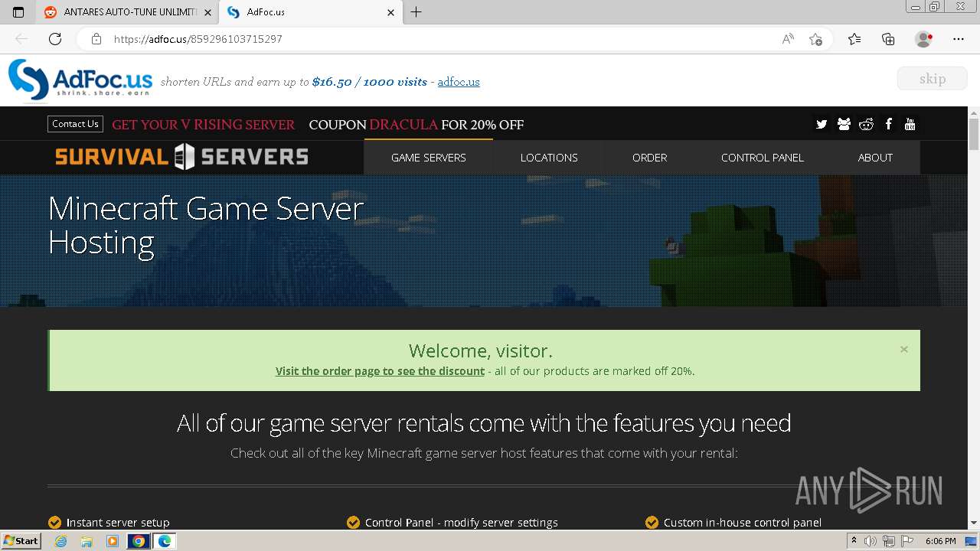Close the ANTARES AUTO-TUNE tab
This screenshot has width=980, height=551.
click(208, 12)
